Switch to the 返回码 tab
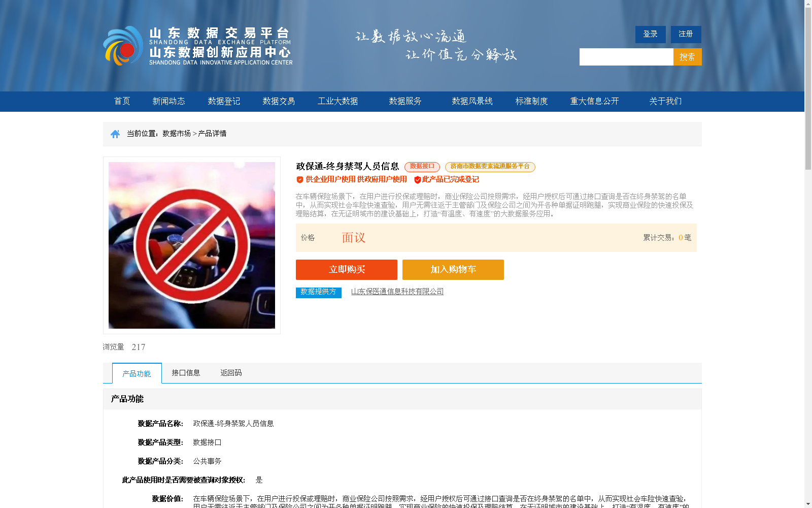This screenshot has height=508, width=812. 231,373
